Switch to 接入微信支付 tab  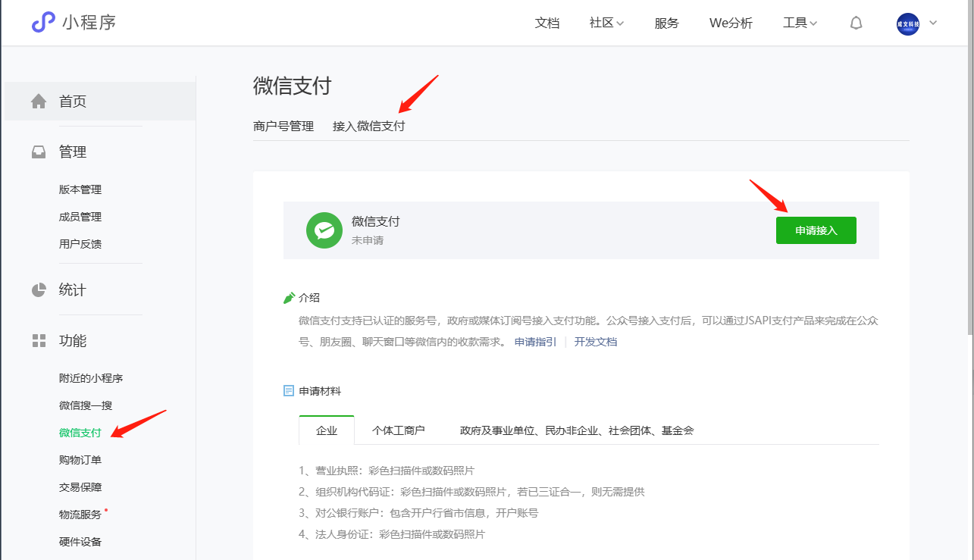pos(369,126)
